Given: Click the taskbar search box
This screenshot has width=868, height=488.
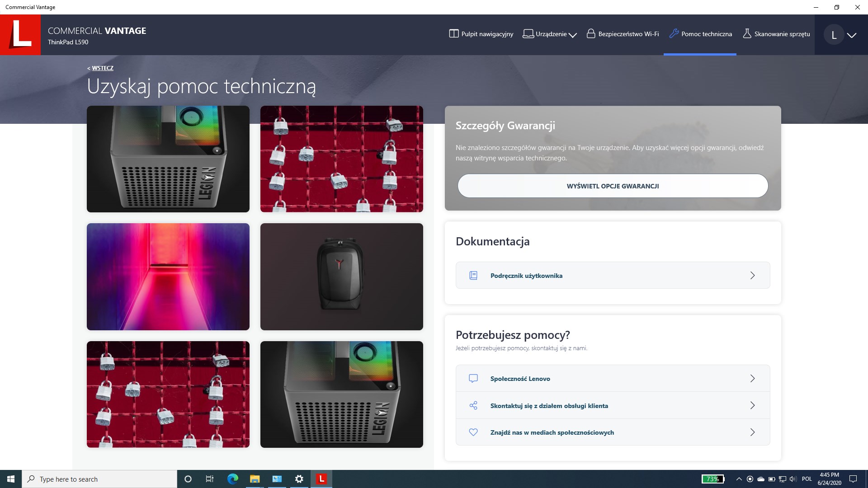Looking at the screenshot, I should point(99,479).
